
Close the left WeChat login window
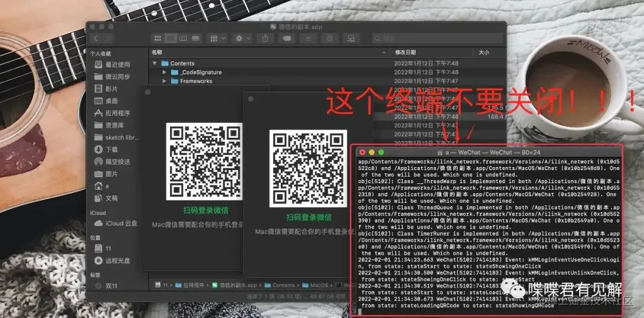point(148,92)
